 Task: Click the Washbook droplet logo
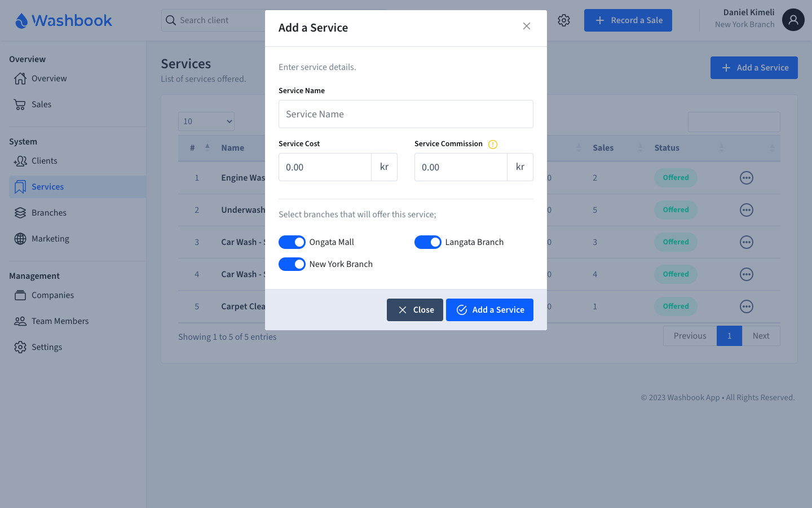(x=21, y=21)
